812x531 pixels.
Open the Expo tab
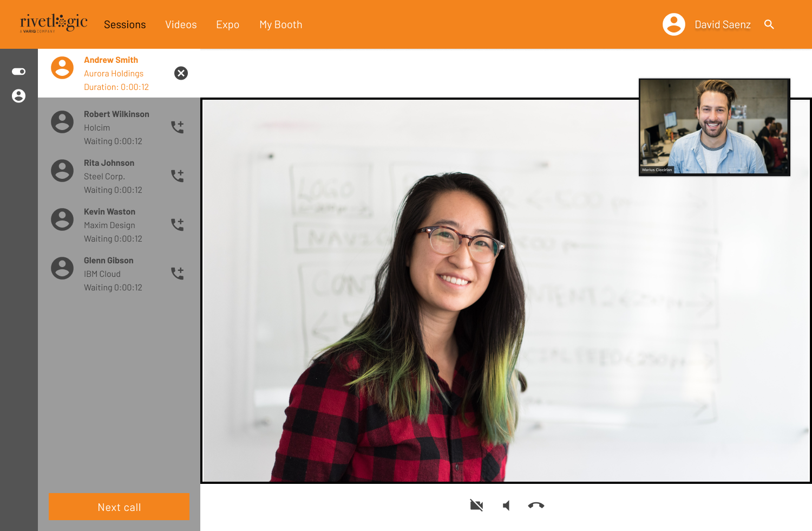point(228,24)
